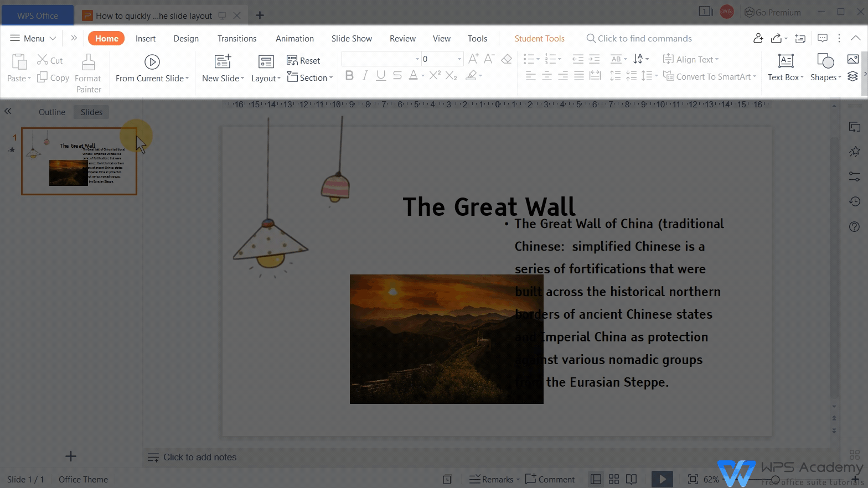This screenshot has height=488, width=868.
Task: Open the font name dropdown
Action: tap(417, 59)
